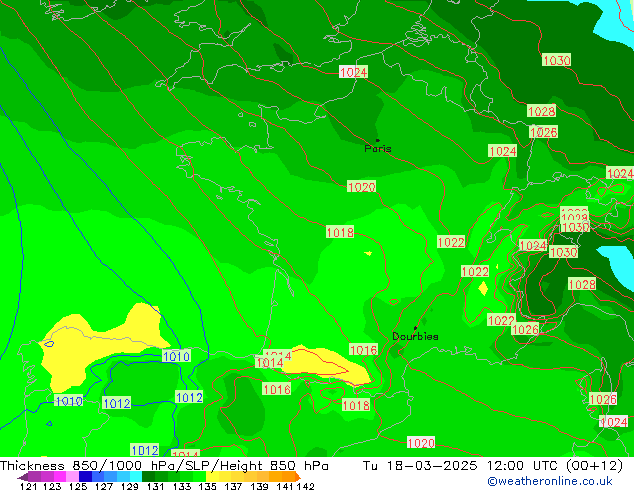Click legend value 121

[28, 486]
